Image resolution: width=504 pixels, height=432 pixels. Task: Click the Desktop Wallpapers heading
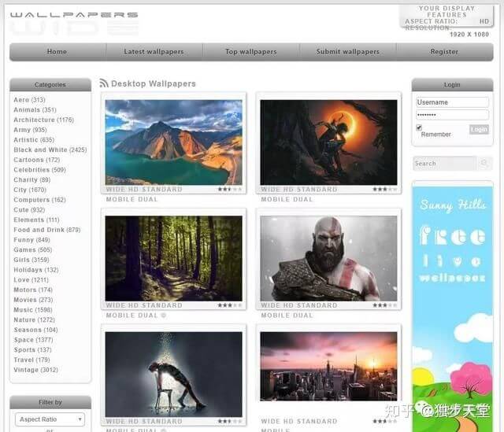pos(154,83)
